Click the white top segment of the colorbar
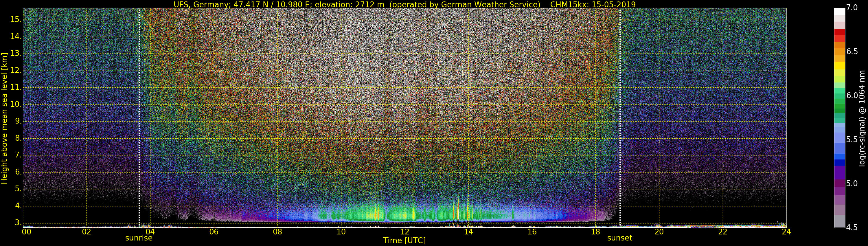Image resolution: width=868 pixels, height=246 pixels. click(839, 12)
